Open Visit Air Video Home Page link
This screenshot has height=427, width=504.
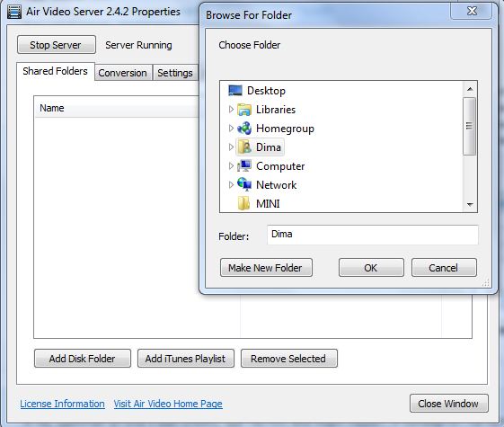(168, 404)
